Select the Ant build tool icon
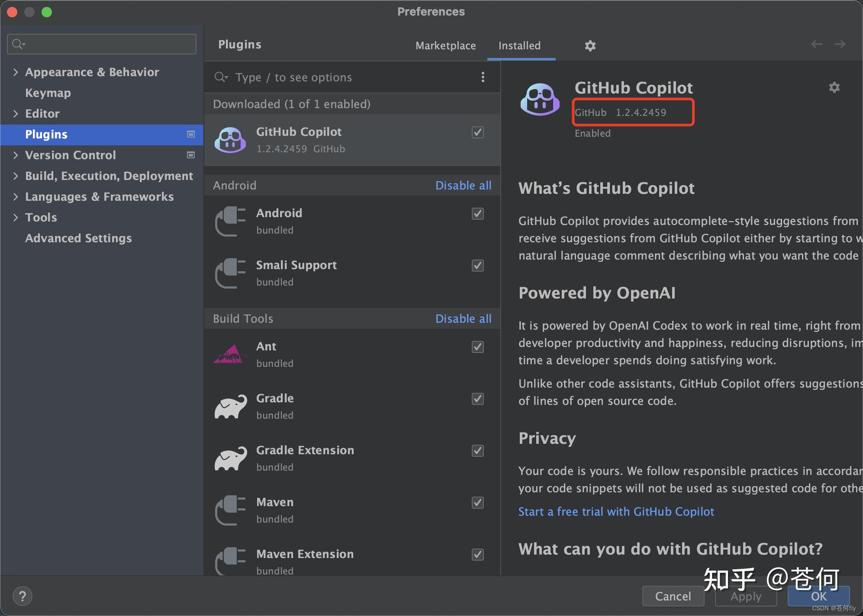Screen dimensions: 863x616 230,353
